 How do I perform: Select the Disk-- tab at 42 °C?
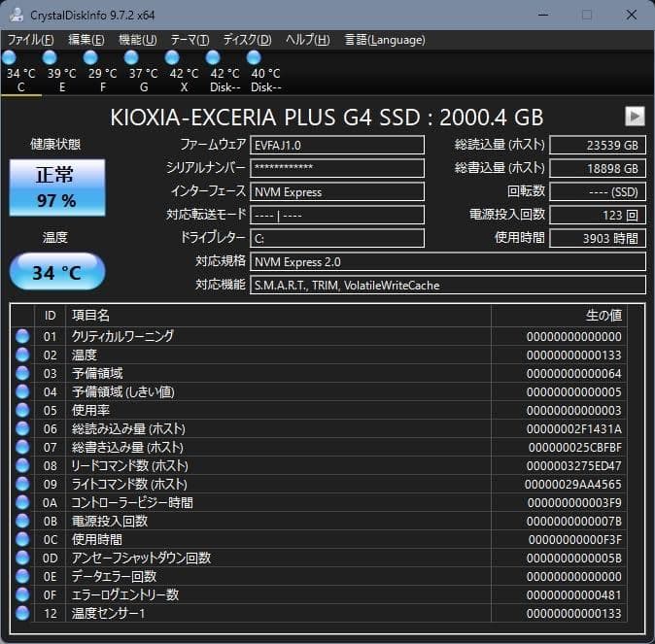[224, 72]
